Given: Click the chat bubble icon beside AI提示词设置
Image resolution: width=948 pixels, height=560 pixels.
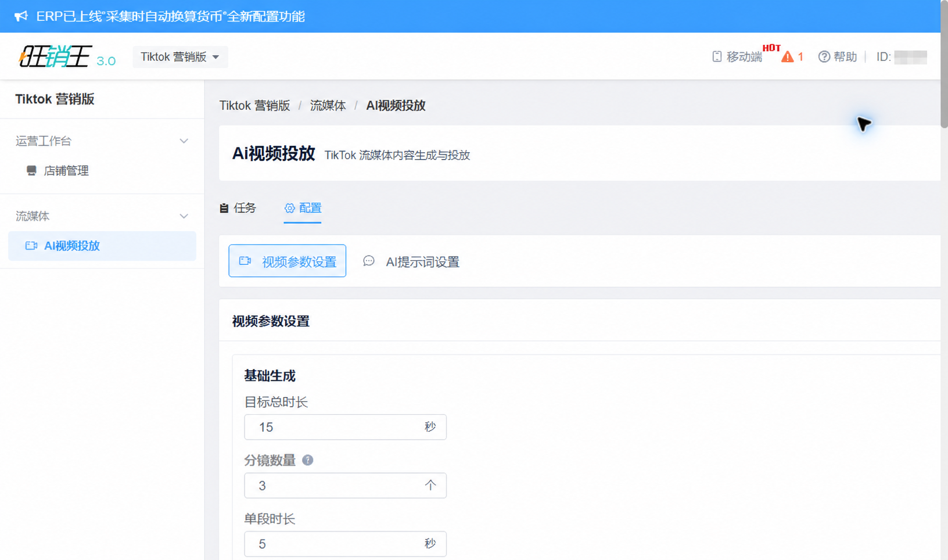Looking at the screenshot, I should (x=369, y=261).
